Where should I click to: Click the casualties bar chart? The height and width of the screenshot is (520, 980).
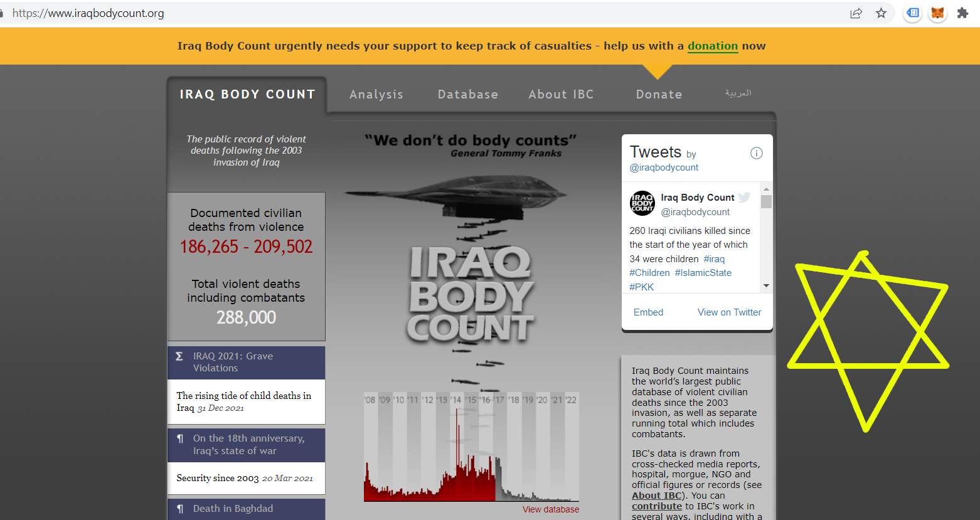tap(471, 447)
